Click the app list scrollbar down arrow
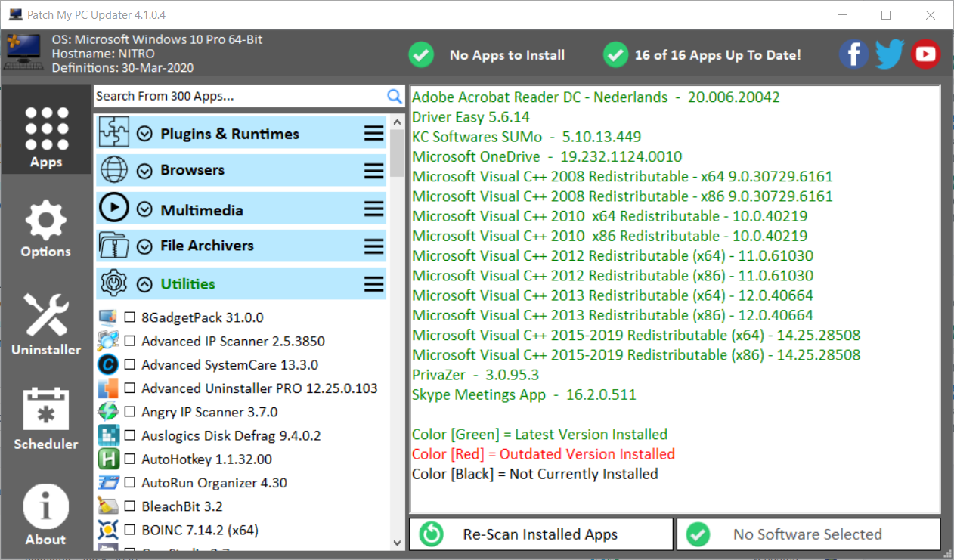This screenshot has width=954, height=560. 398,542
